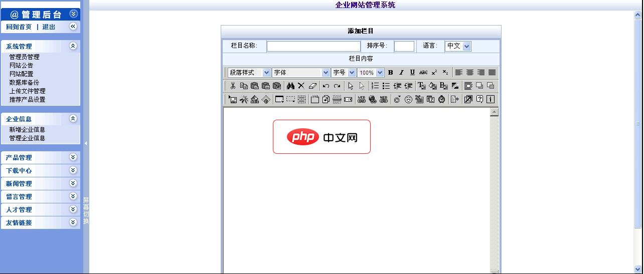The width and height of the screenshot is (644, 274).
Task: Click the insert image icon
Action: [x=233, y=99]
